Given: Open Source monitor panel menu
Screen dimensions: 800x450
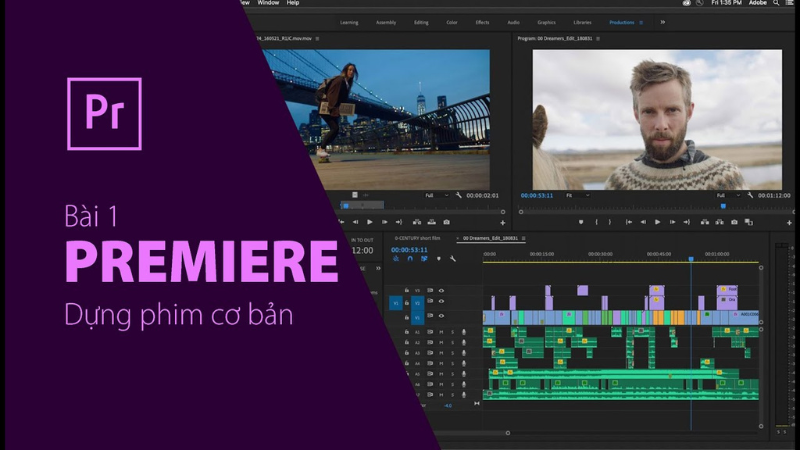Looking at the screenshot, I should point(317,39).
